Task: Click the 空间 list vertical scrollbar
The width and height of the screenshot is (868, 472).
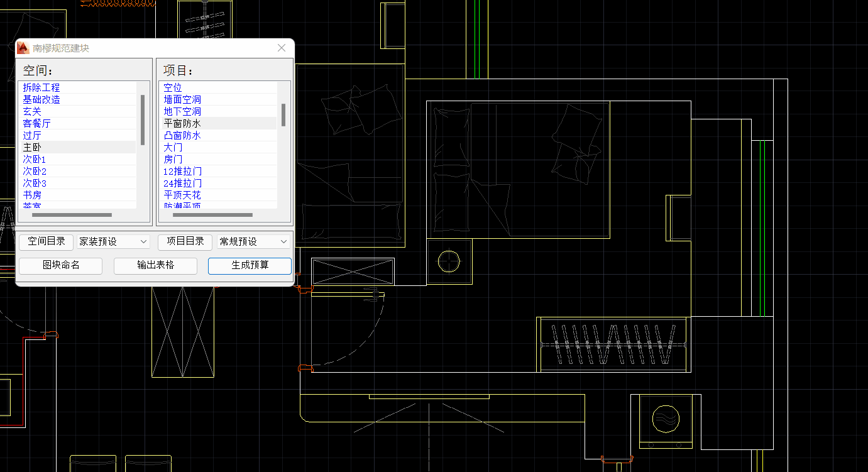Action: point(143,119)
